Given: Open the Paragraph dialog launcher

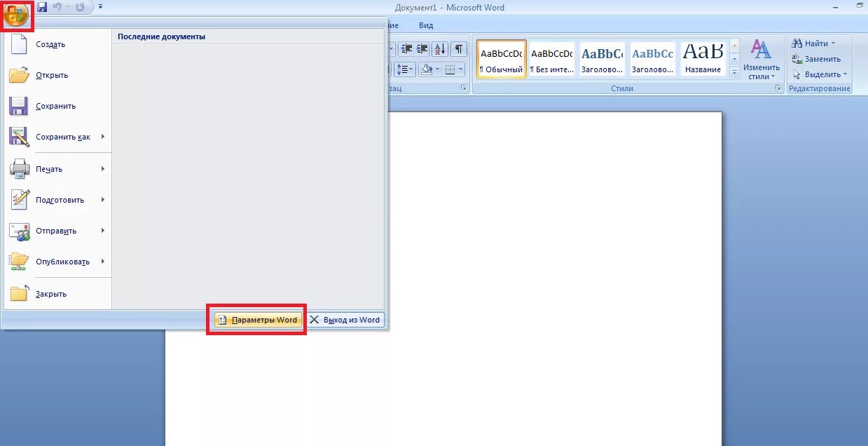Looking at the screenshot, I should [463, 89].
